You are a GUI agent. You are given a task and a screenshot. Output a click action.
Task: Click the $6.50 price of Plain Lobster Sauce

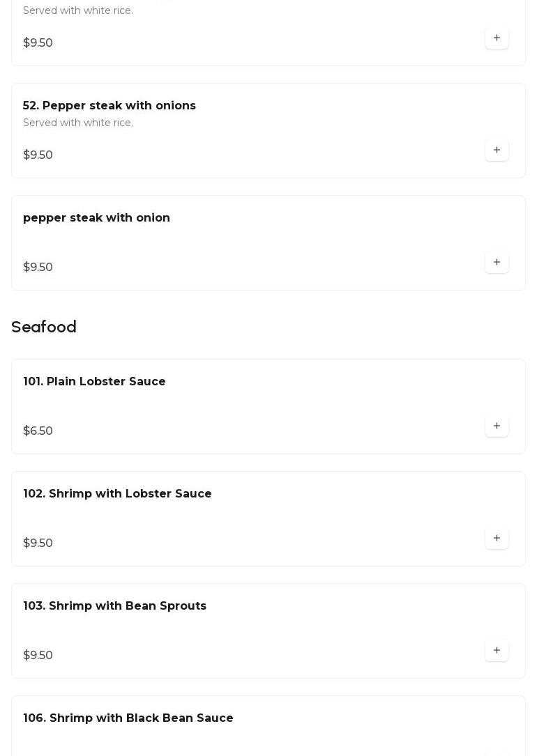click(38, 431)
